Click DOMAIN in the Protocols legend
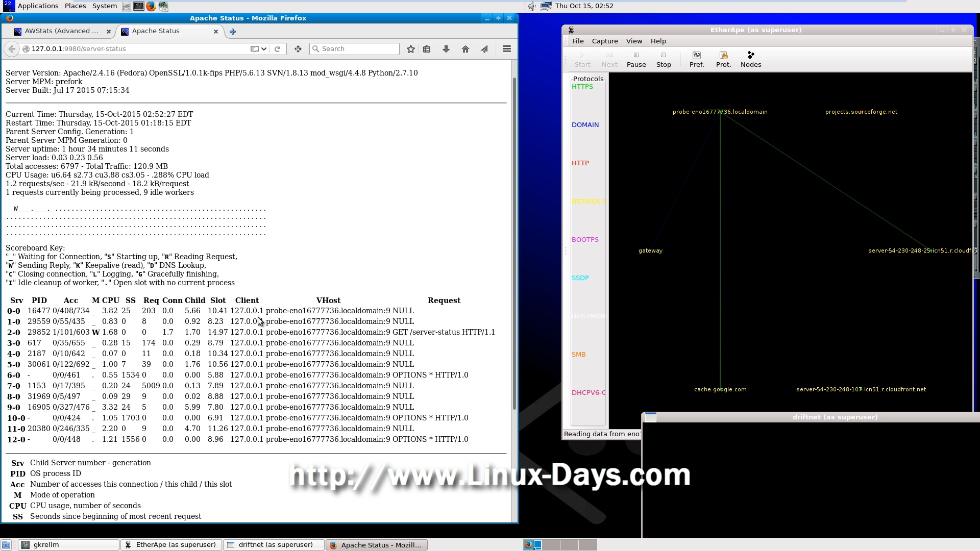 point(585,125)
